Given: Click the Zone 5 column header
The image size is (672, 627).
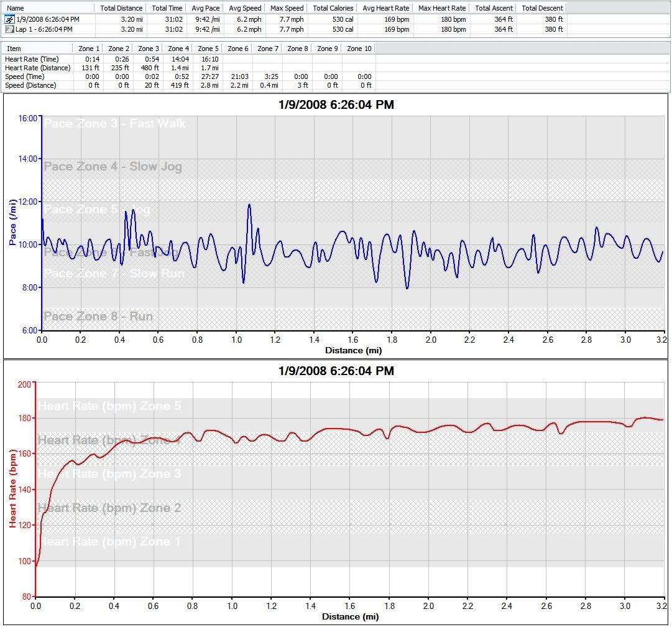Looking at the screenshot, I should (208, 49).
